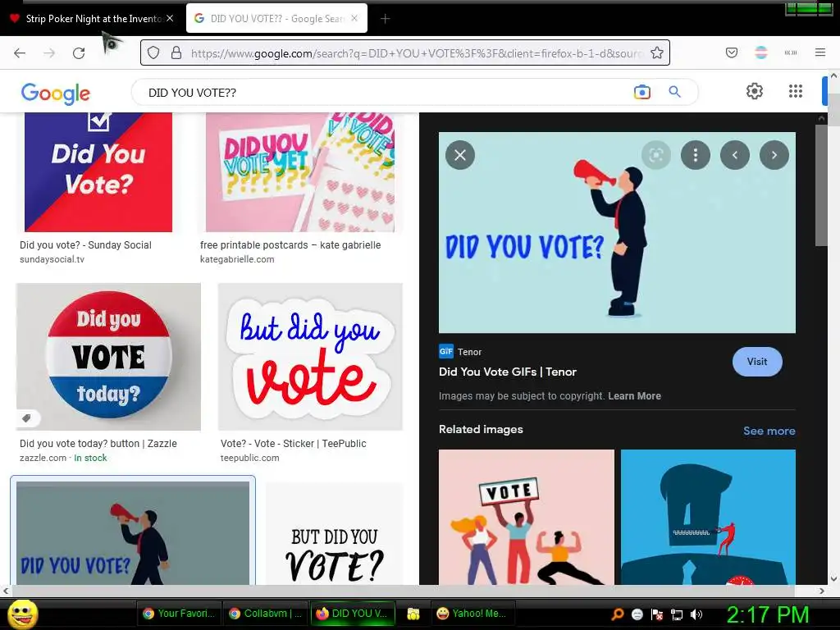Click the 2:17 PM clock
Image resolution: width=840 pixels, height=630 pixels.
[x=768, y=614]
